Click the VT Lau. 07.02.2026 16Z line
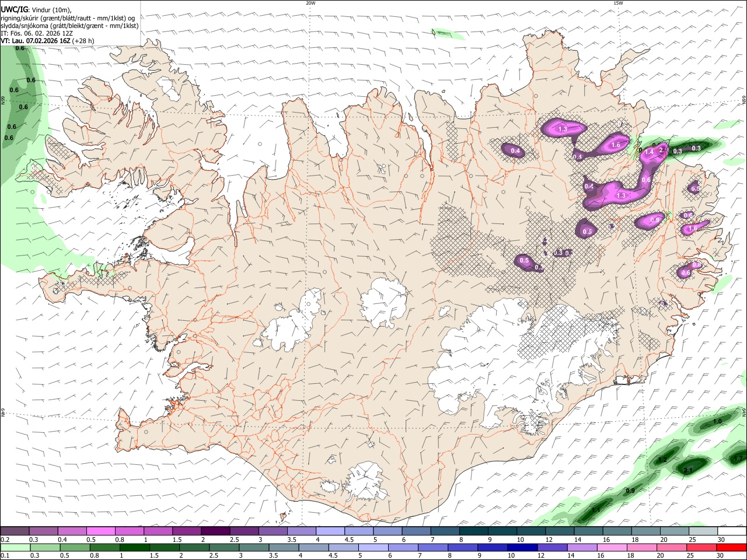The width and height of the screenshot is (747, 560). (x=47, y=41)
